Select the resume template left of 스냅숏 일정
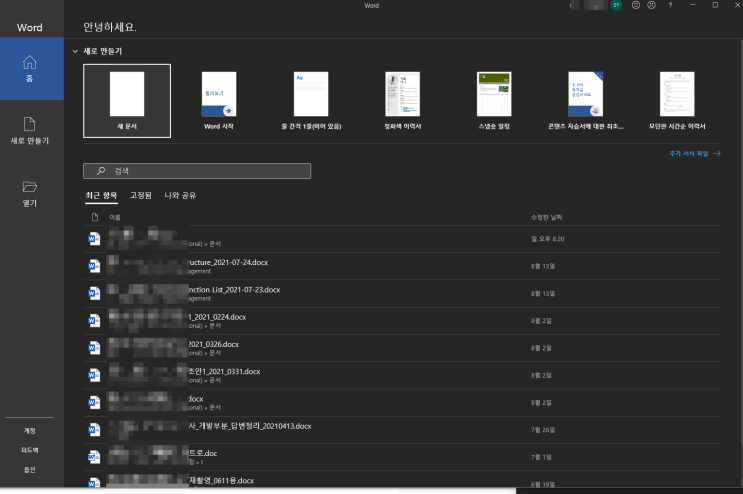This screenshot has width=743, height=494. [x=403, y=101]
